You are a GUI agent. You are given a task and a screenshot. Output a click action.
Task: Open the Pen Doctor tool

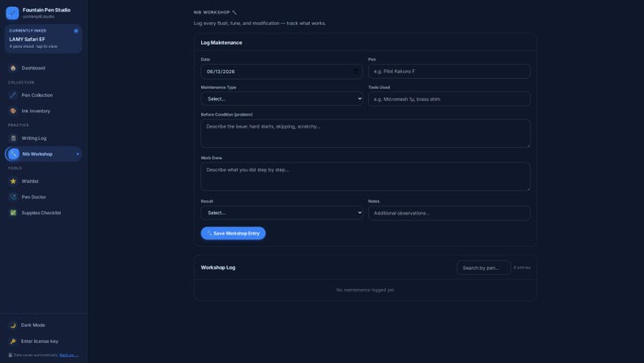click(43, 197)
